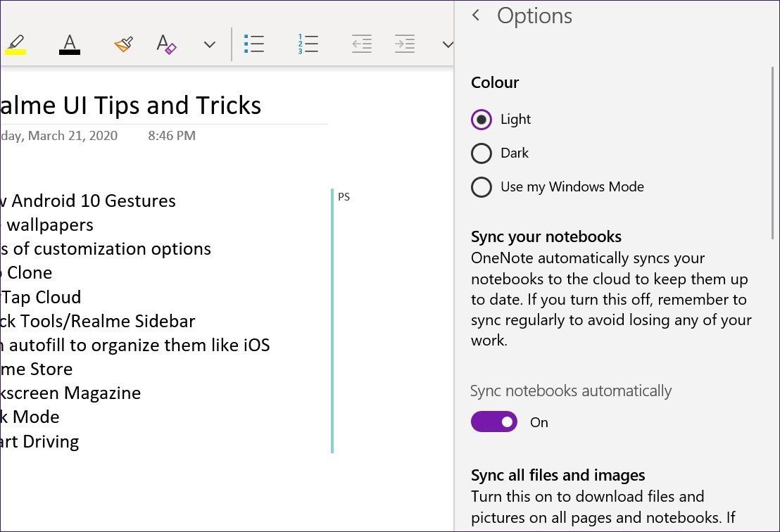This screenshot has width=780, height=532.
Task: Click the Options panel title
Action: pyautogui.click(x=535, y=16)
